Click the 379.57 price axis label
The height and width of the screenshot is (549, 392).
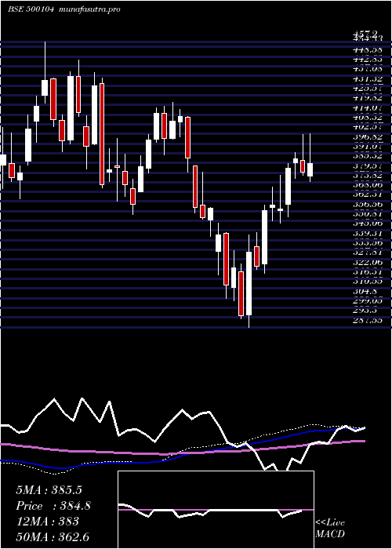[x=368, y=166]
